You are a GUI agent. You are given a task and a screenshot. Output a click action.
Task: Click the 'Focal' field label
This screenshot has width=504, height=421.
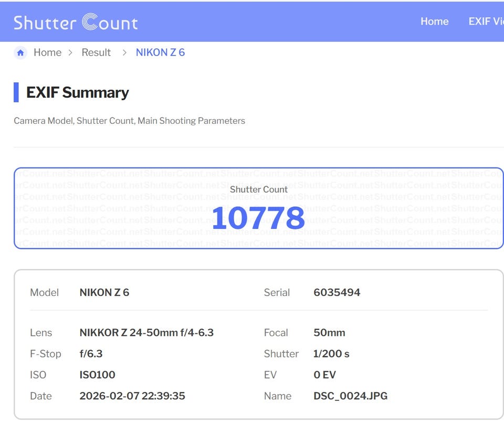[x=276, y=333]
